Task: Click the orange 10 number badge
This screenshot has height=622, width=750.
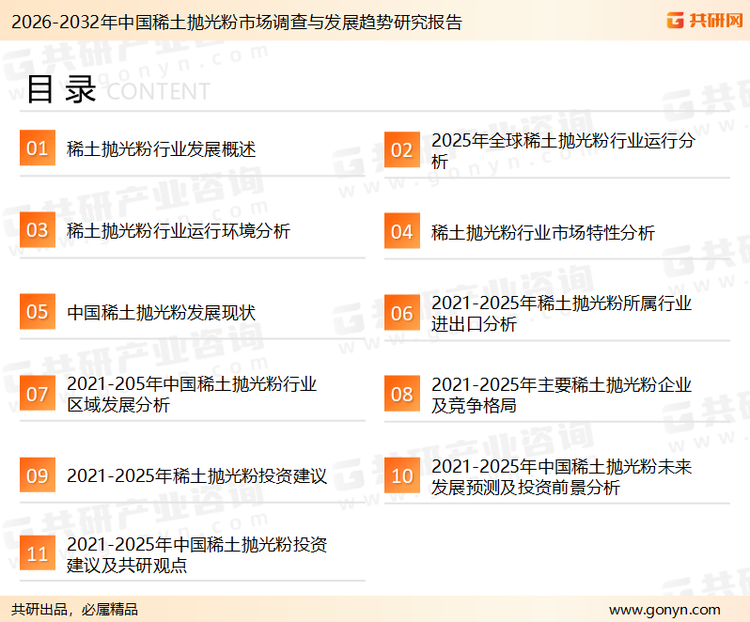Action: [x=402, y=476]
